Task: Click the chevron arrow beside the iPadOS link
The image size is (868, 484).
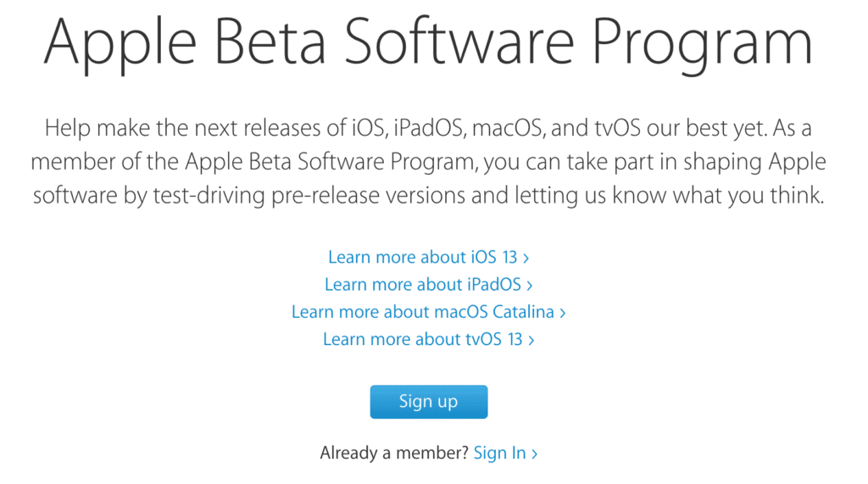Action: coord(530,286)
